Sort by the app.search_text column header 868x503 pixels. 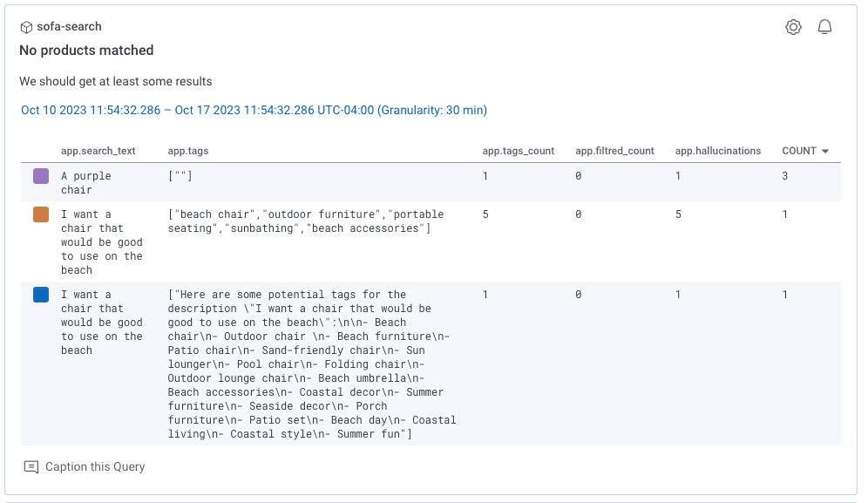98,151
